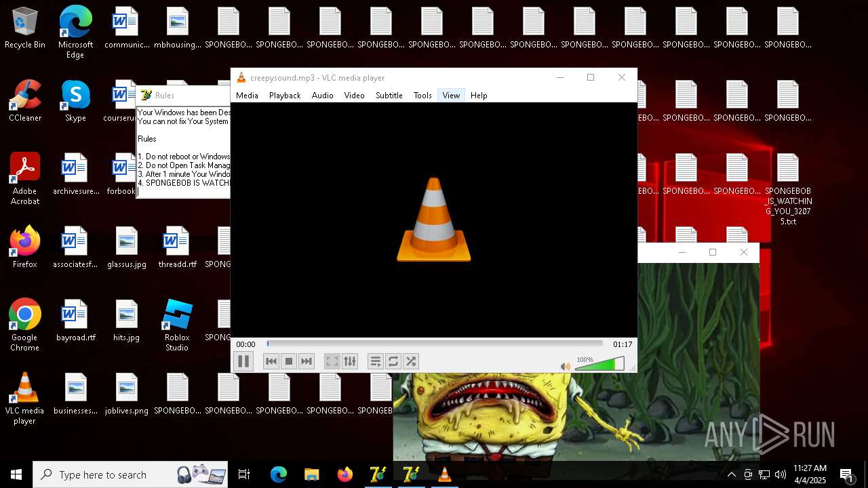This screenshot has width=868, height=488.
Task: Open Task View from taskbar
Action: coord(244,474)
